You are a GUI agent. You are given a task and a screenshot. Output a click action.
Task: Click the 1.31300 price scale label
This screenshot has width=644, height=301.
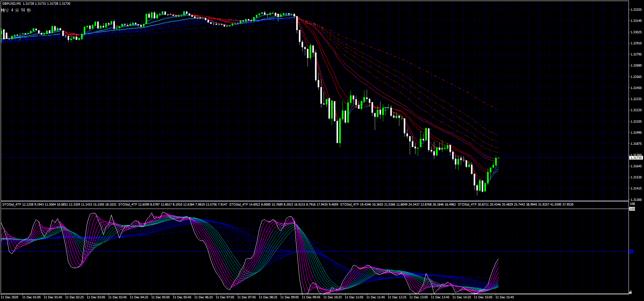(636, 200)
